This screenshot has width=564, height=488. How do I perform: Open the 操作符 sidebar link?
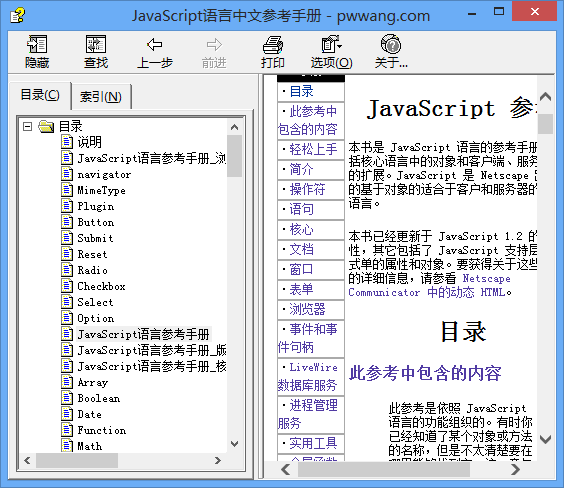308,189
